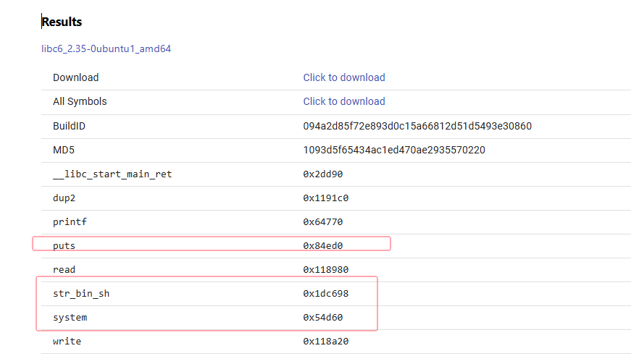Click the 0x2dd90 offset value
Screen dimensions: 631x364
(323, 174)
